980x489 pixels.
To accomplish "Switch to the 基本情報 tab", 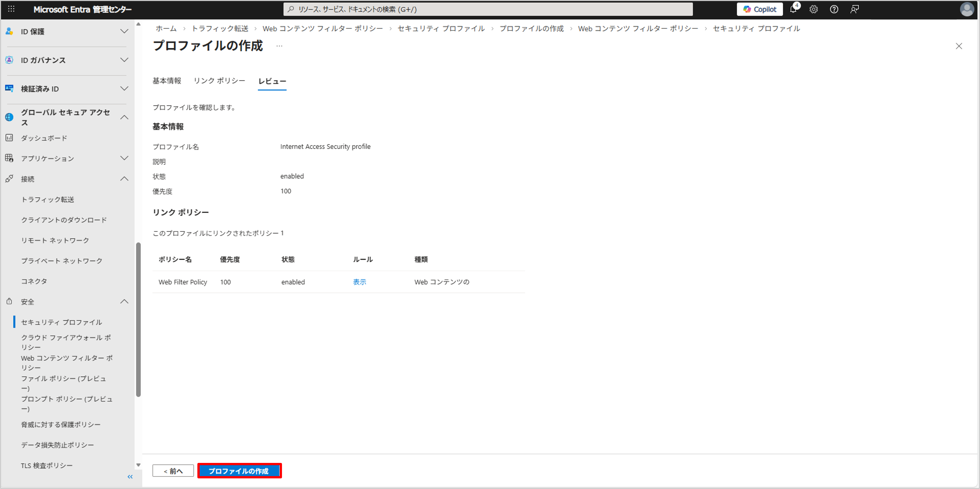I will (167, 81).
